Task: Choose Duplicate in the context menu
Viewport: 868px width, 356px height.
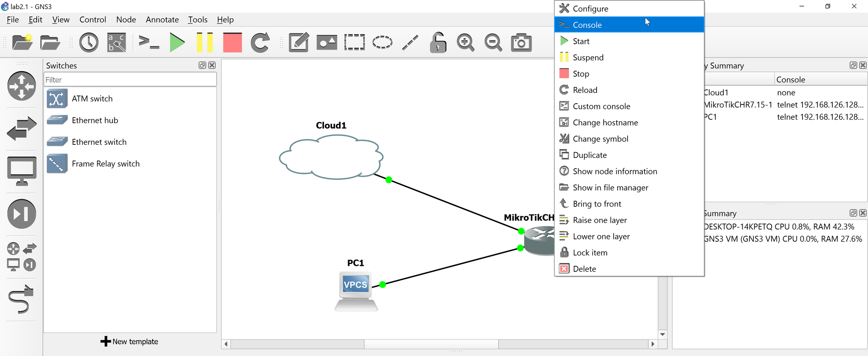Action: click(629, 155)
